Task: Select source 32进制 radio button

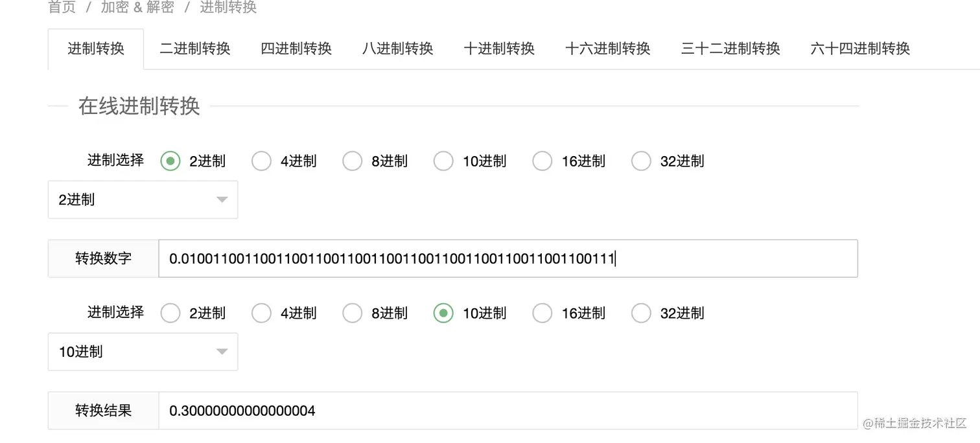Action: (x=641, y=161)
